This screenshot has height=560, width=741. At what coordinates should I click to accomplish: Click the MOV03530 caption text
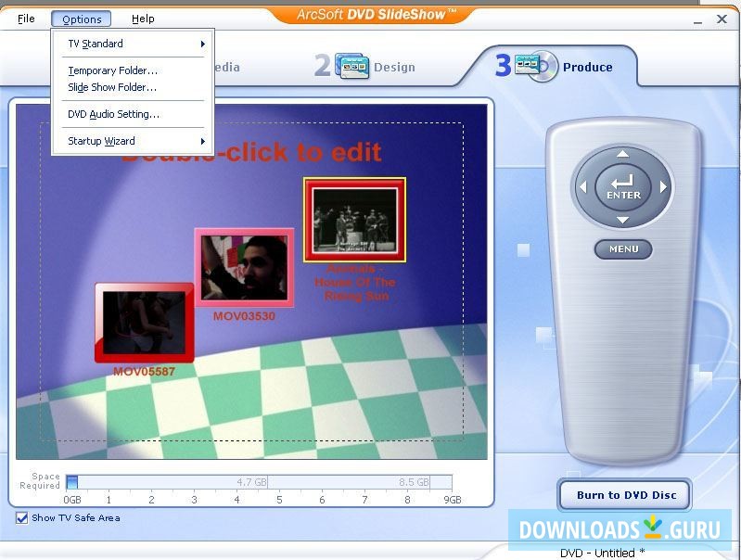click(244, 316)
